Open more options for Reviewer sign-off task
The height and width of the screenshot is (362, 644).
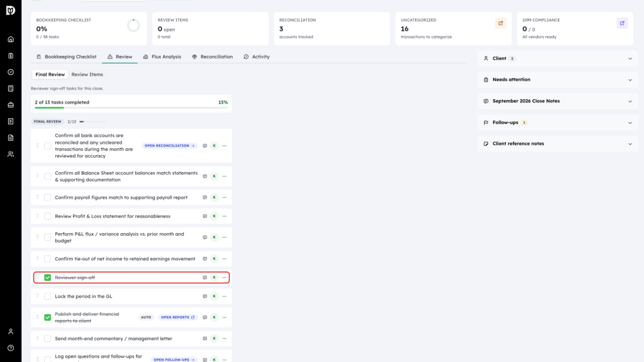pos(225,277)
